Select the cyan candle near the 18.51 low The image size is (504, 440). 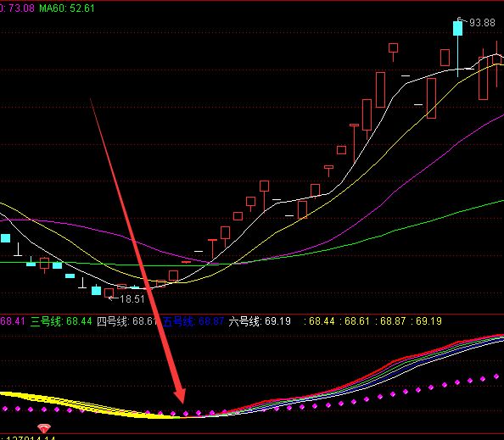tap(96, 290)
